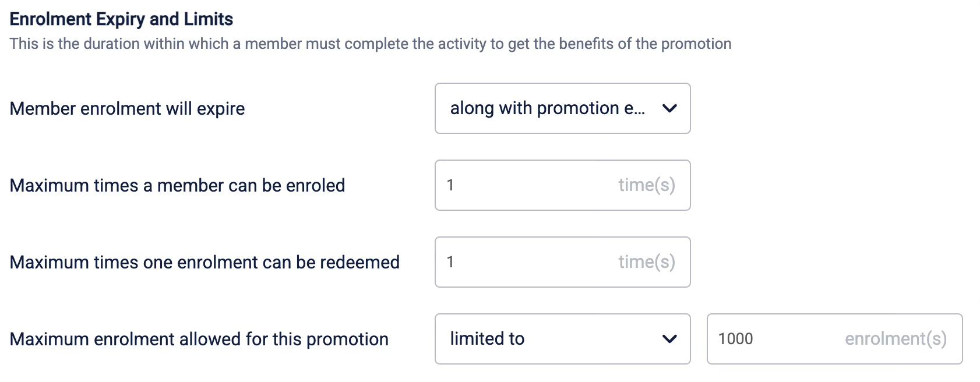Focus the maximum enrolment redemption times field

click(x=530, y=262)
